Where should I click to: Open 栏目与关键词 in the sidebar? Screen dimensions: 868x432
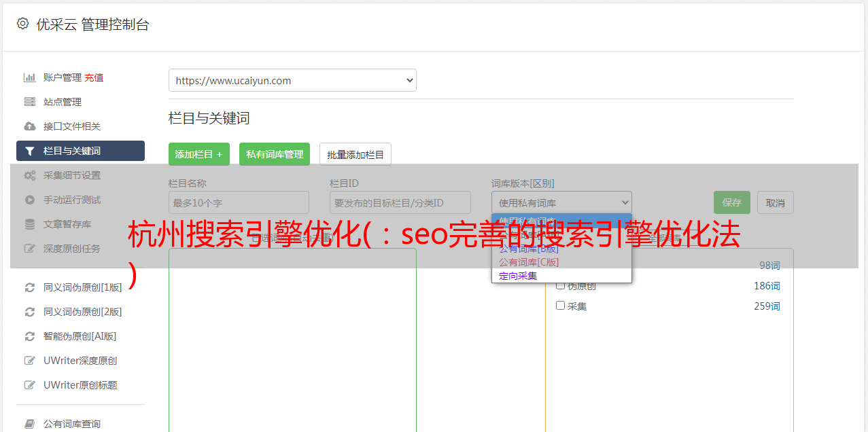coord(80,151)
